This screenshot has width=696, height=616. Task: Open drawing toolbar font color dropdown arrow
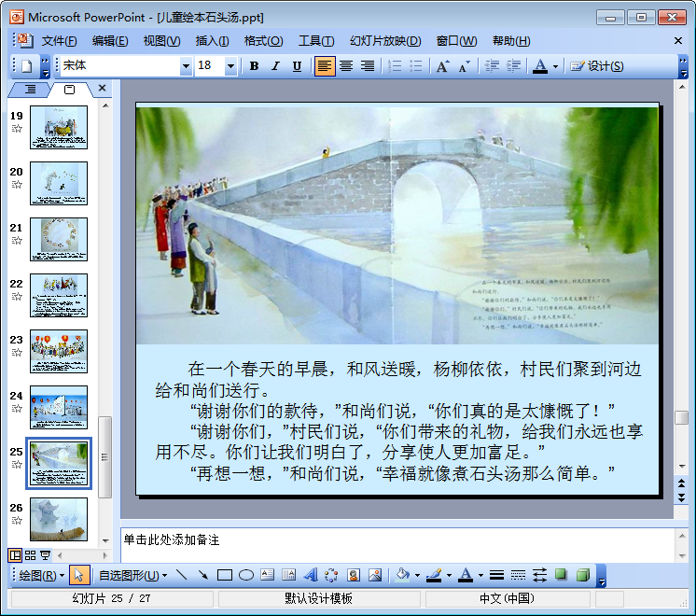click(480, 576)
